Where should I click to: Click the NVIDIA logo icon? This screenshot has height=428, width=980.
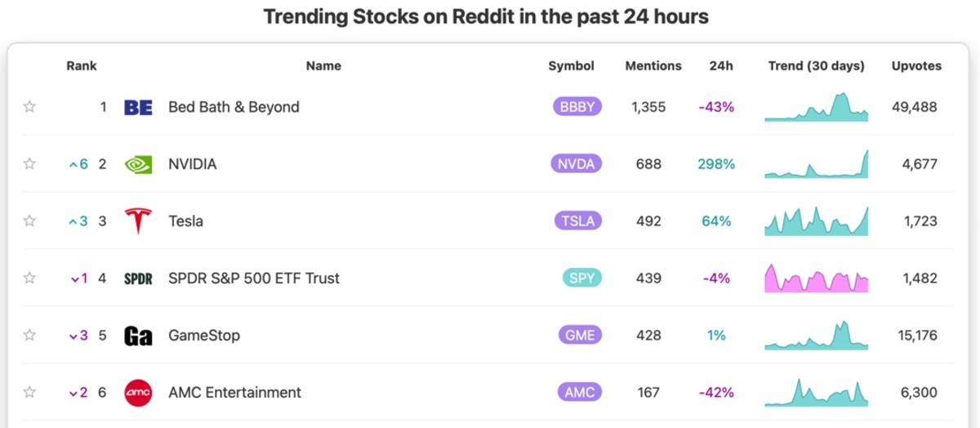click(x=138, y=164)
